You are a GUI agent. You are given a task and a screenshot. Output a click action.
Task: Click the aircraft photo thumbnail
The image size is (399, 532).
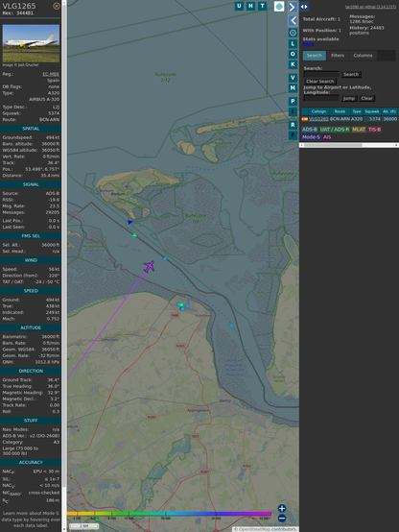click(x=31, y=43)
